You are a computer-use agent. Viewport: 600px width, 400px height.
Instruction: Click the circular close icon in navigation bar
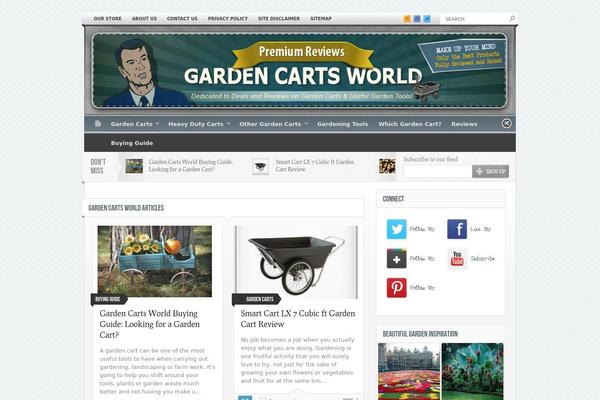[x=506, y=123]
